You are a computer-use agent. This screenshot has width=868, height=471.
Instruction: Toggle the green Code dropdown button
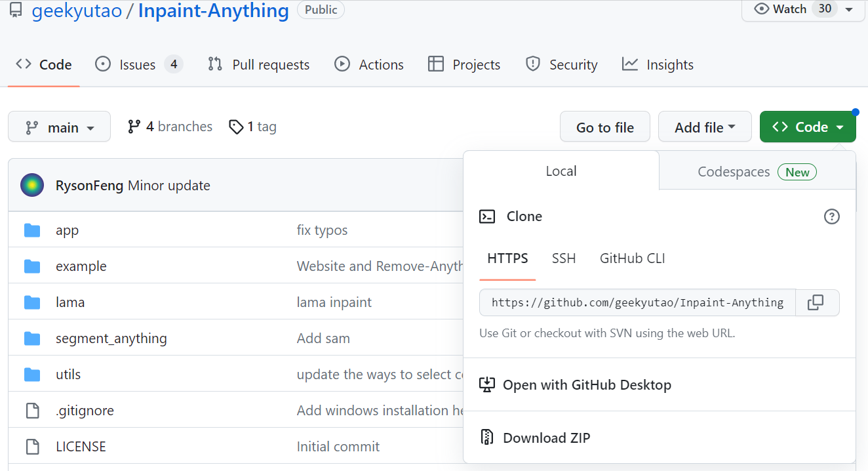pos(808,127)
